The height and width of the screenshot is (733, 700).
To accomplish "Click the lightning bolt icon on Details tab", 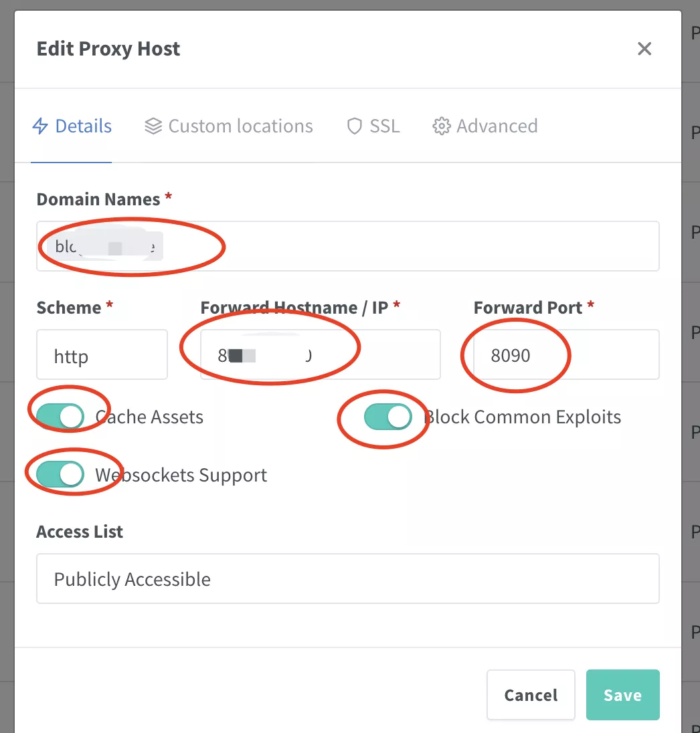I will (40, 126).
